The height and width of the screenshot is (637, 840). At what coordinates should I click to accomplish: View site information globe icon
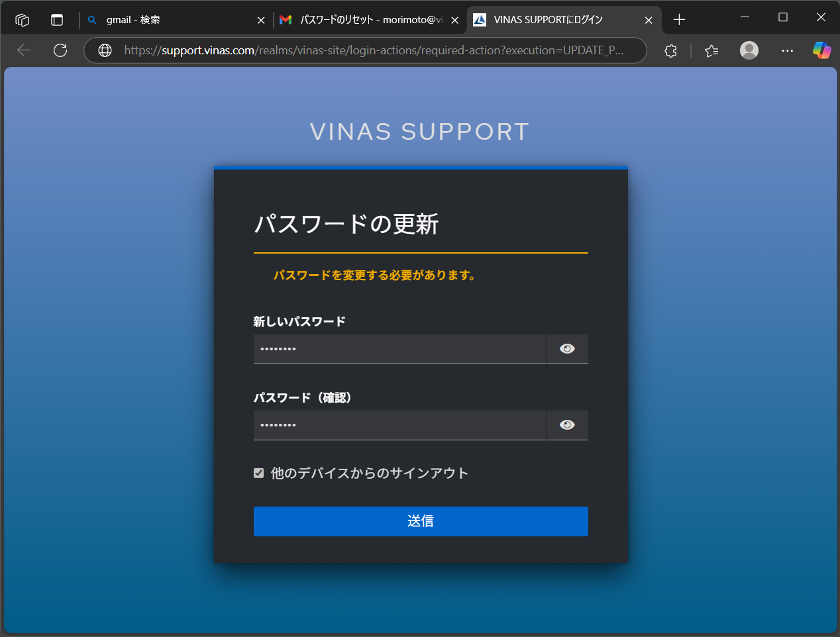pos(105,50)
